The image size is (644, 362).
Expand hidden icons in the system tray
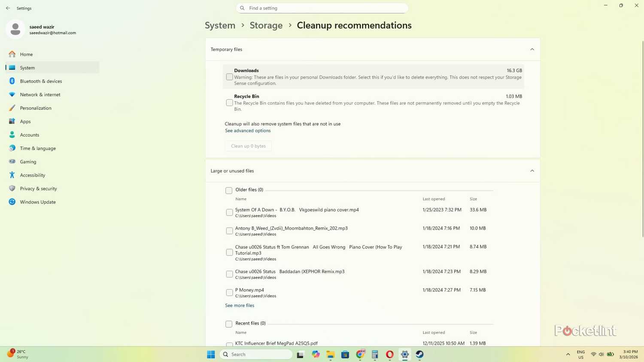point(568,354)
